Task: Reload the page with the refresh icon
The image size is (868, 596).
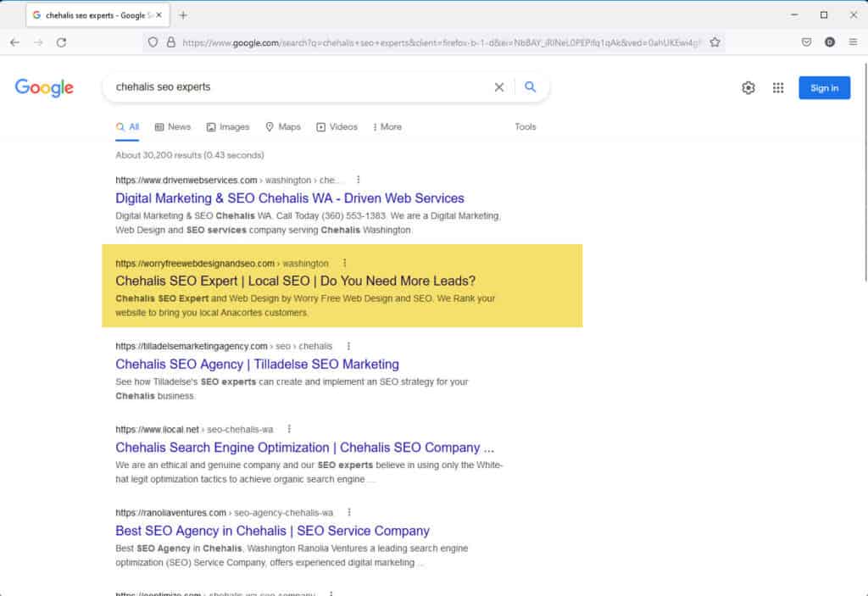Action: (61, 42)
